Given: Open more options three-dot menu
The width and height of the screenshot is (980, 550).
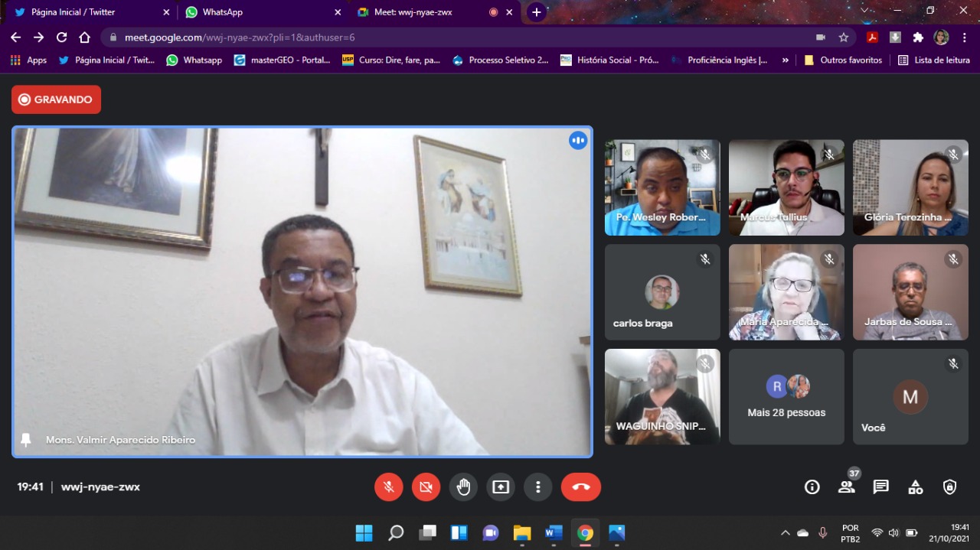Looking at the screenshot, I should click(x=538, y=487).
